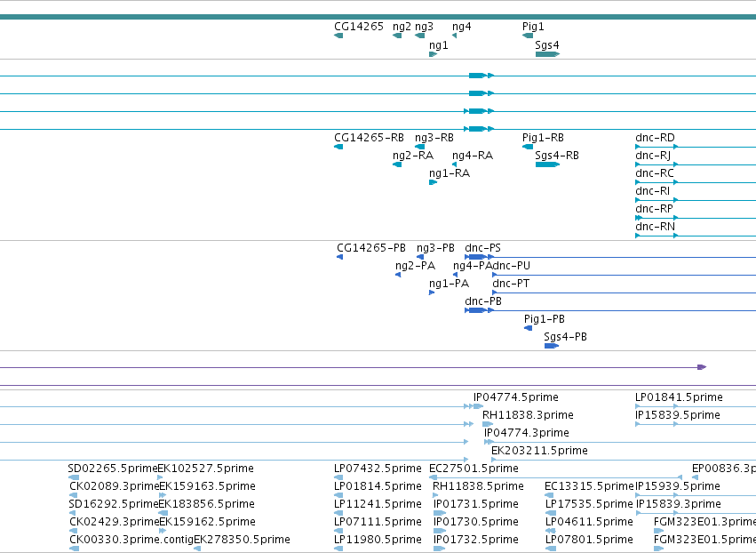Click protein Sgs4-PB
The height and width of the screenshot is (553, 756).
552,346
